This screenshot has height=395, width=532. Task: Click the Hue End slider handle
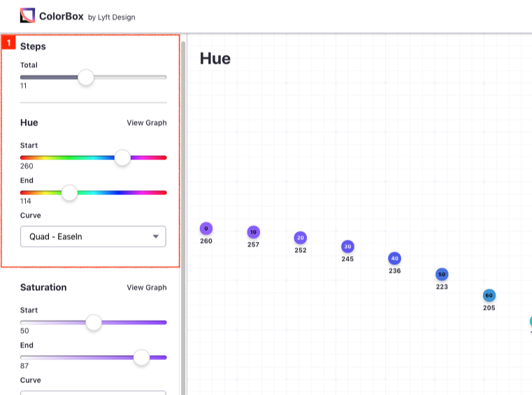69,193
